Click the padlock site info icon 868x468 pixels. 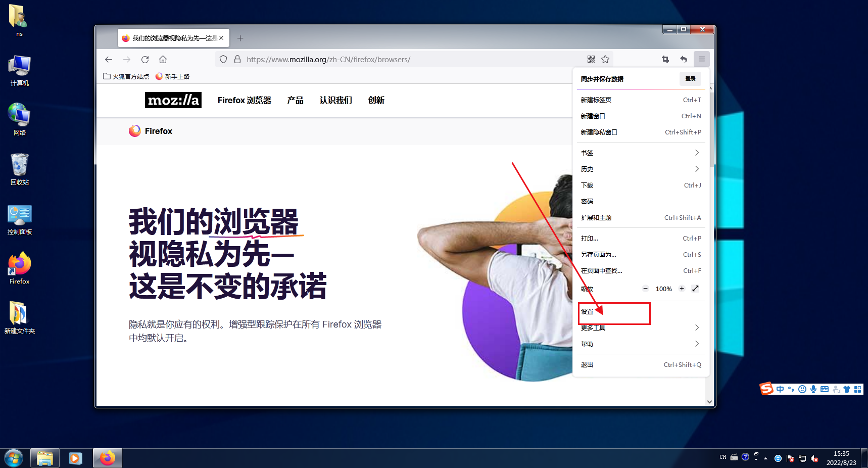point(237,59)
